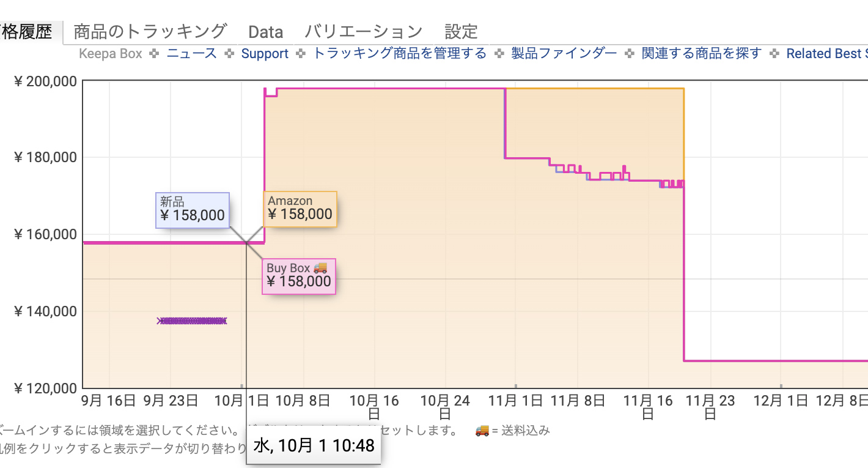
Task: Select the バリエーション tab
Action: click(363, 31)
